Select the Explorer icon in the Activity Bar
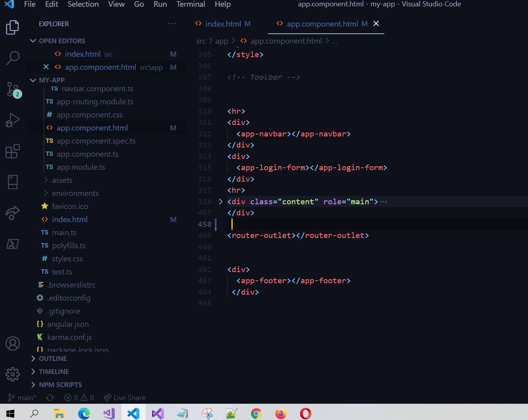 (13, 27)
